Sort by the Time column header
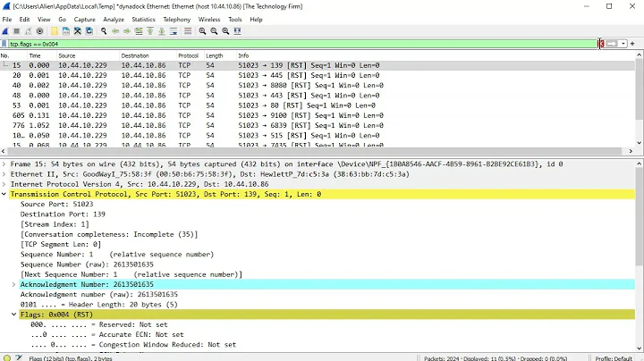The height and width of the screenshot is (361, 644). point(41,55)
